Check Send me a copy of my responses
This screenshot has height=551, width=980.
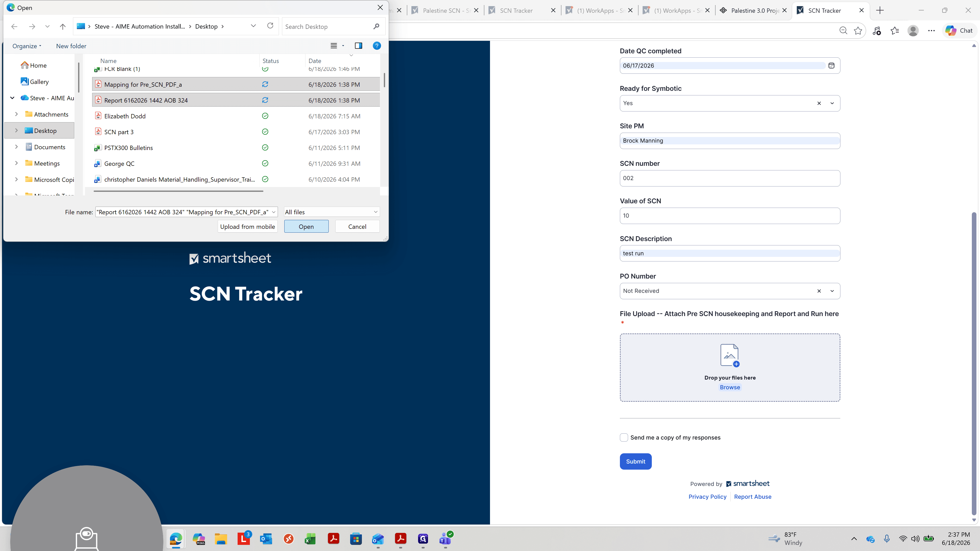[624, 437]
